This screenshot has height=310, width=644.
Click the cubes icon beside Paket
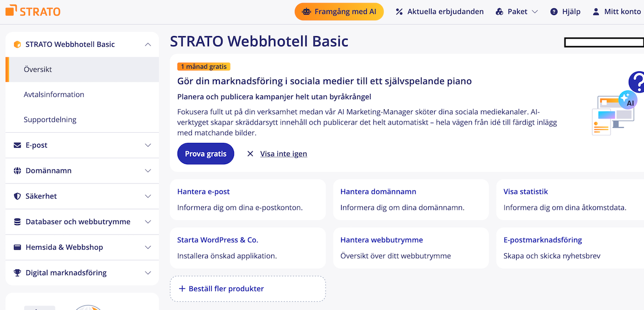[x=500, y=12]
